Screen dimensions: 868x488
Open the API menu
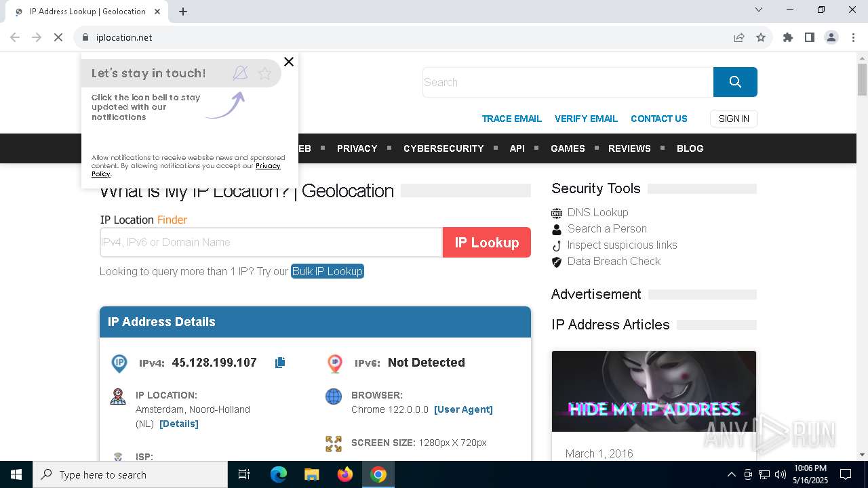tap(517, 148)
